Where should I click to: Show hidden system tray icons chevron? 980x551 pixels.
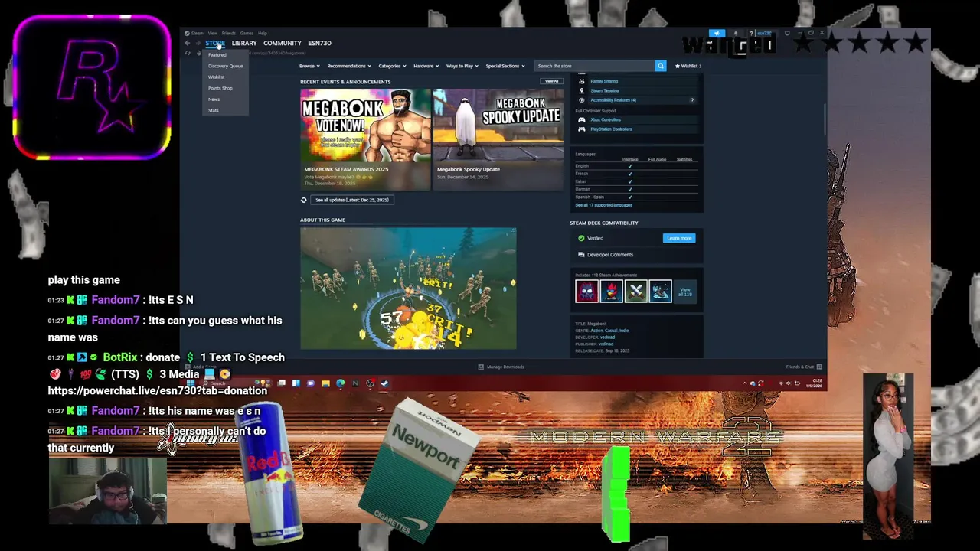click(744, 383)
